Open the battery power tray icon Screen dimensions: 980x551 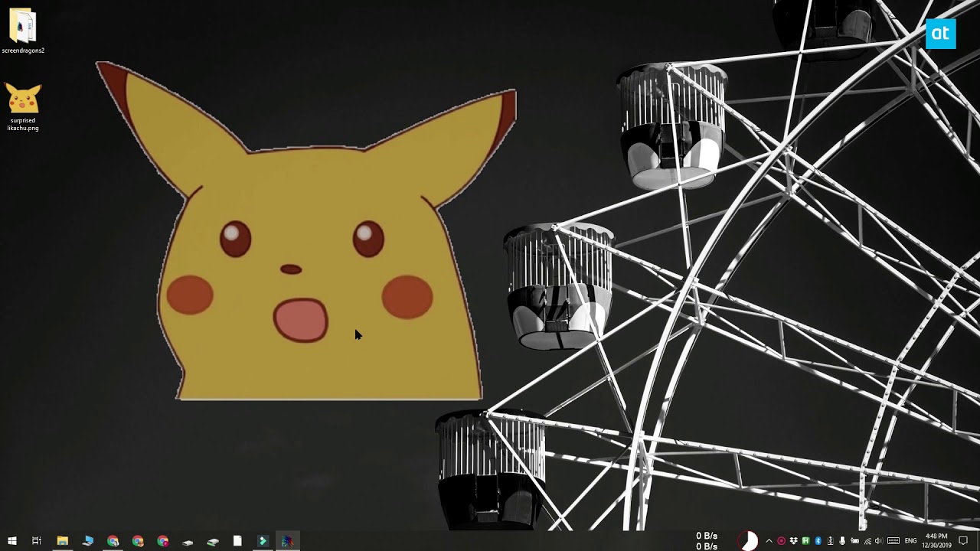(855, 541)
